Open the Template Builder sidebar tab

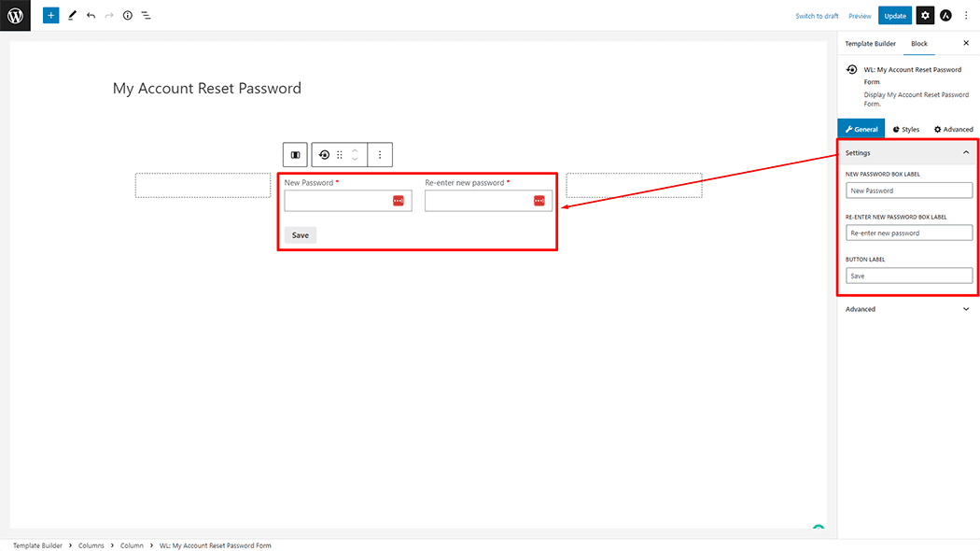click(x=870, y=43)
